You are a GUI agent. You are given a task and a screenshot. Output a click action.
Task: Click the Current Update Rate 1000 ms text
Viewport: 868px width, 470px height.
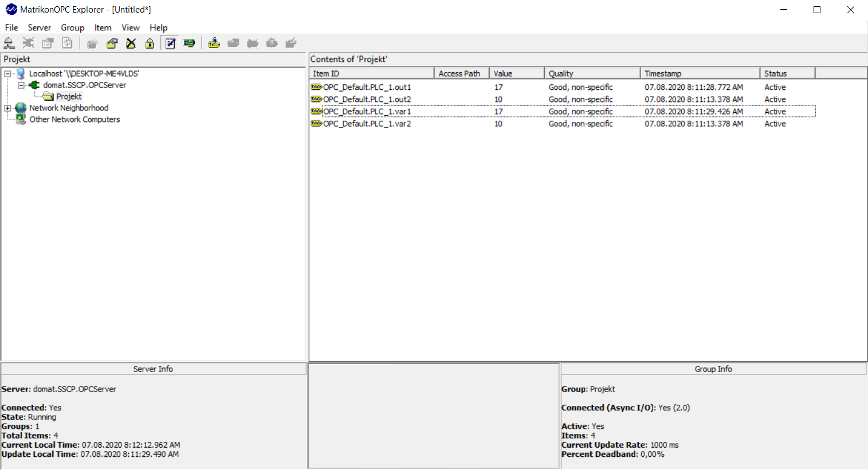pyautogui.click(x=620, y=445)
